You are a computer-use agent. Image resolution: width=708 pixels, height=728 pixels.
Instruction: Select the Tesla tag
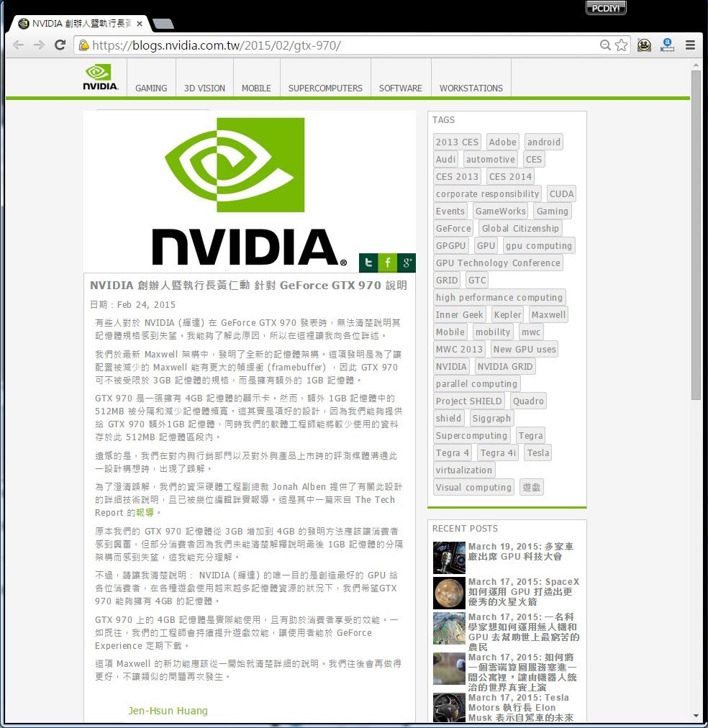[x=538, y=452]
